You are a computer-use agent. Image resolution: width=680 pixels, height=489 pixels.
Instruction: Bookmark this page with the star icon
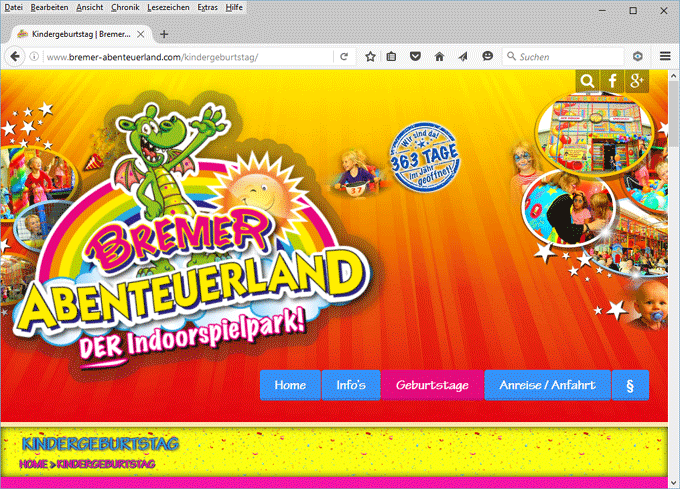pyautogui.click(x=370, y=56)
